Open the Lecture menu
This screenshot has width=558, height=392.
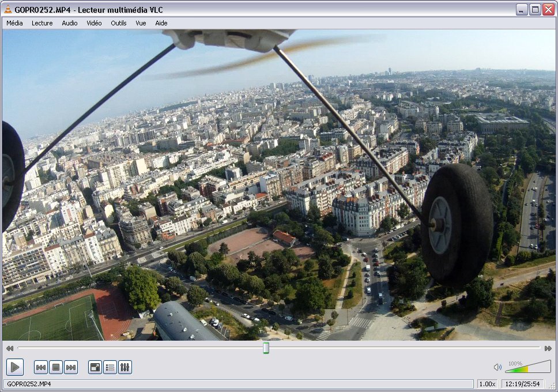(x=42, y=23)
